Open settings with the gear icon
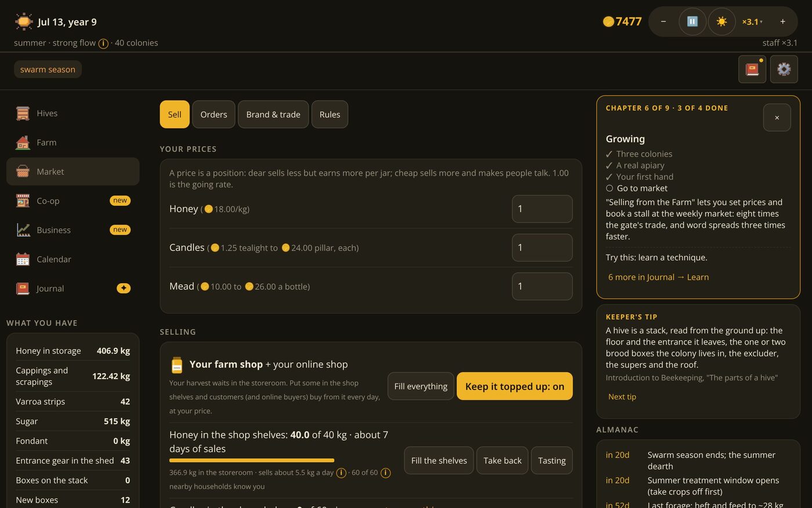 784,69
